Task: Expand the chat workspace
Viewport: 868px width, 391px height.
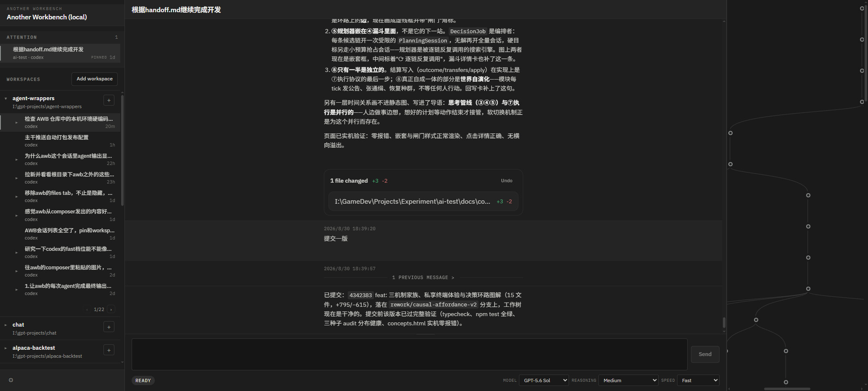Action: [x=6, y=325]
